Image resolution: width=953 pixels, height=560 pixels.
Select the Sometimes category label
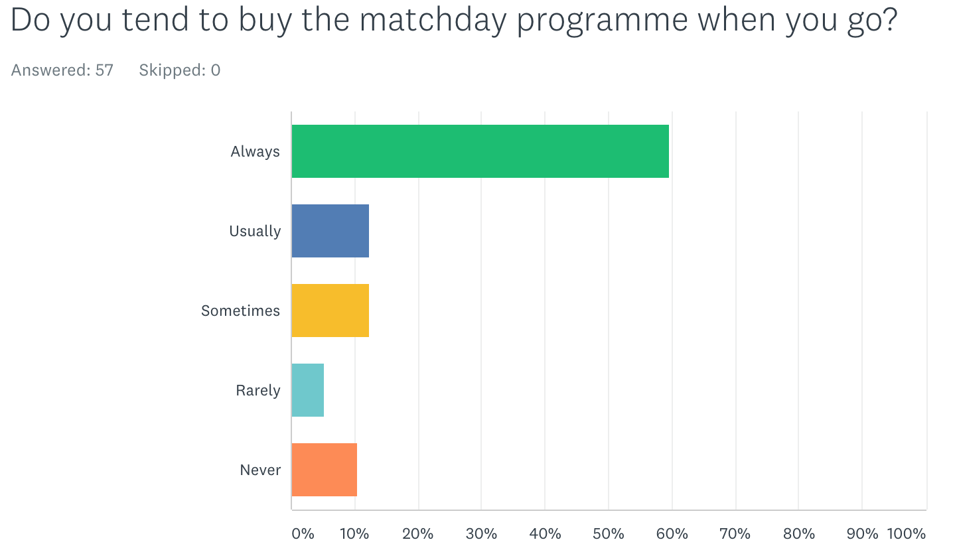(x=240, y=311)
